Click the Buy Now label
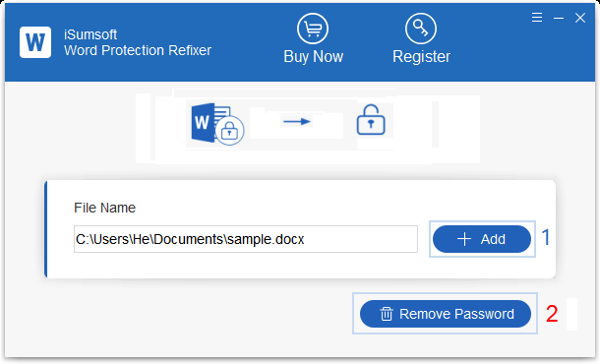This screenshot has width=600, height=364. (314, 57)
